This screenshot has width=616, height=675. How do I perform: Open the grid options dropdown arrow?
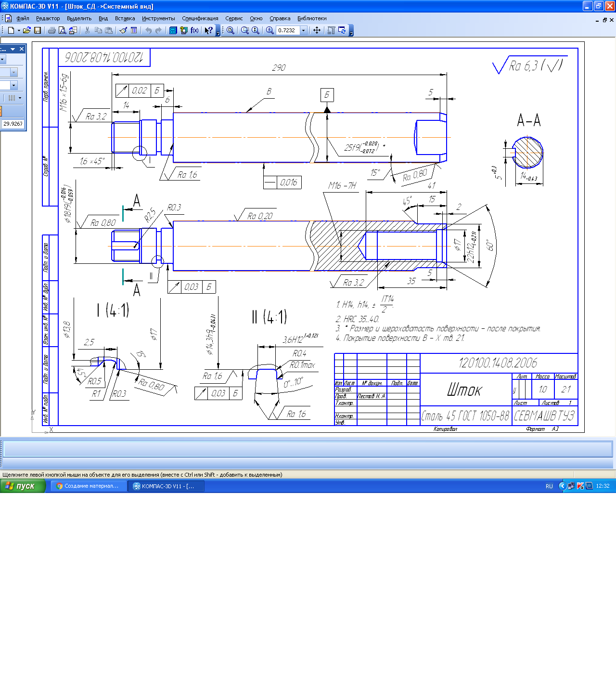pyautogui.click(x=20, y=98)
